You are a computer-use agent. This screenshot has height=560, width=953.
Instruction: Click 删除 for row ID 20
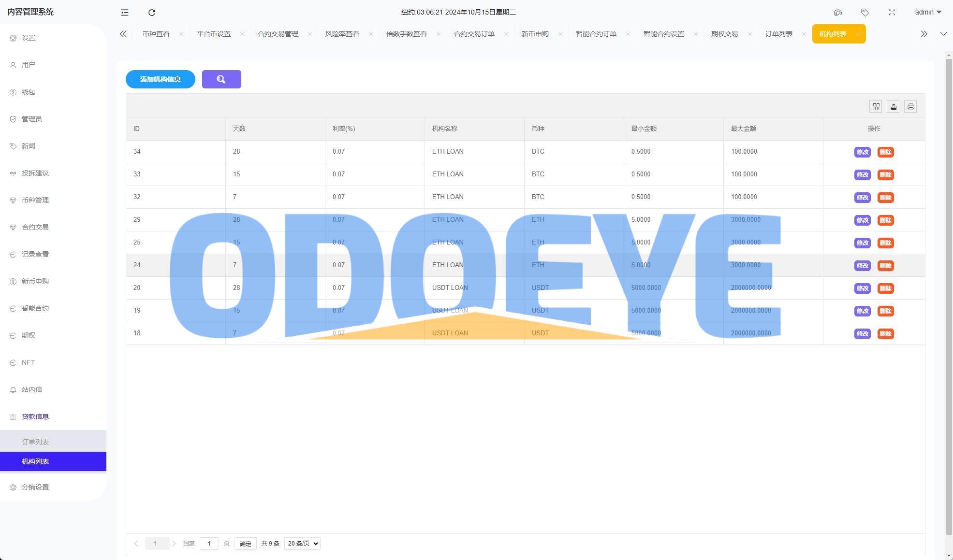coord(886,288)
